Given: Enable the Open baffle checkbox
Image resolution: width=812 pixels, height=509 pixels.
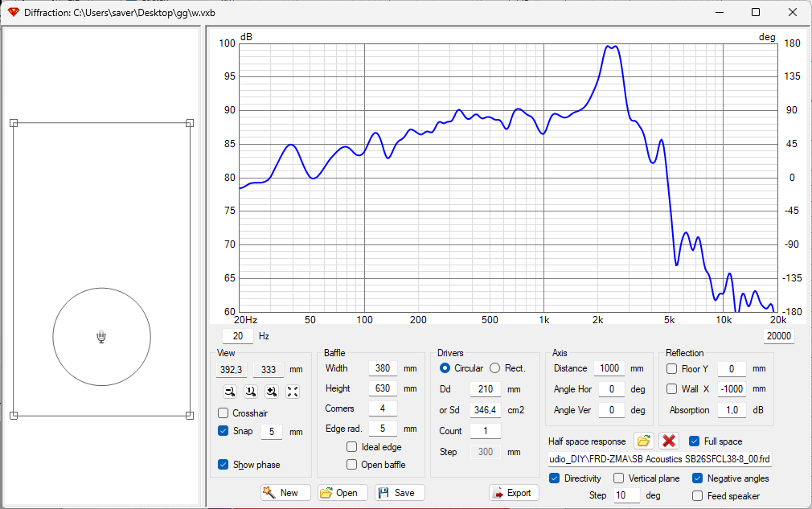Looking at the screenshot, I should click(351, 465).
